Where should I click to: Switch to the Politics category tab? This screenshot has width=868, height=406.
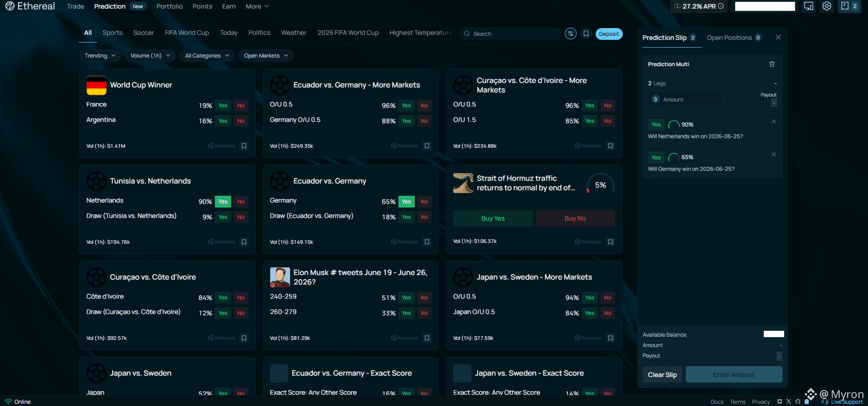point(259,33)
